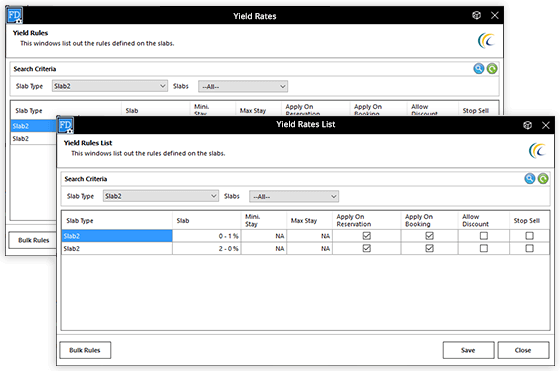Toggle Apply On Reservation for the 2 - 0 % slab
Viewport: 560px width, 371px height.
click(x=366, y=248)
